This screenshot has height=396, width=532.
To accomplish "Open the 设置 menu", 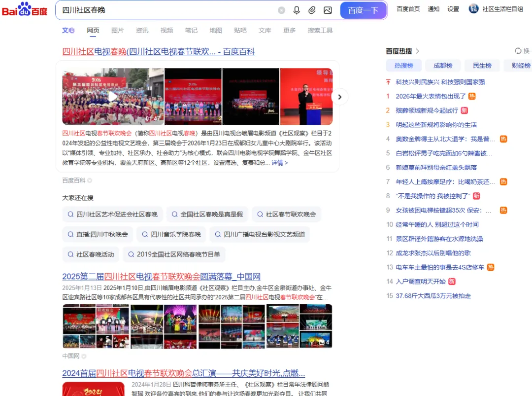I will 453,9.
